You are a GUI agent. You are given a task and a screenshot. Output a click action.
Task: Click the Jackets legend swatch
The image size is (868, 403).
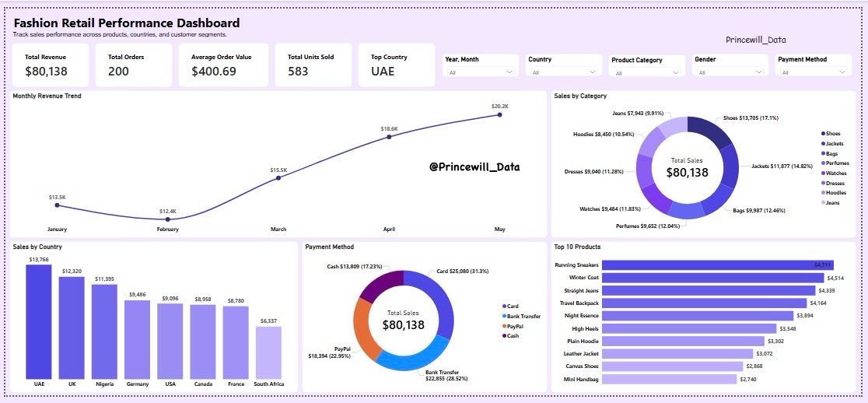[823, 143]
